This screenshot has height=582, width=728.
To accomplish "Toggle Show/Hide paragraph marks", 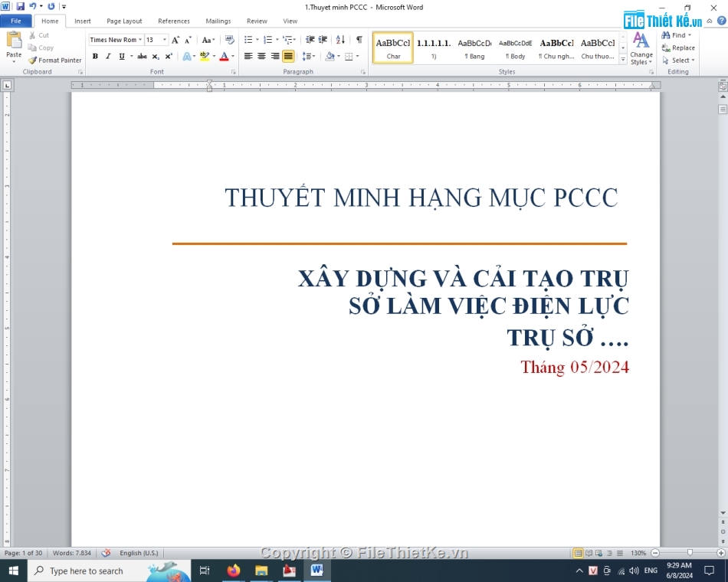I will pyautogui.click(x=359, y=40).
